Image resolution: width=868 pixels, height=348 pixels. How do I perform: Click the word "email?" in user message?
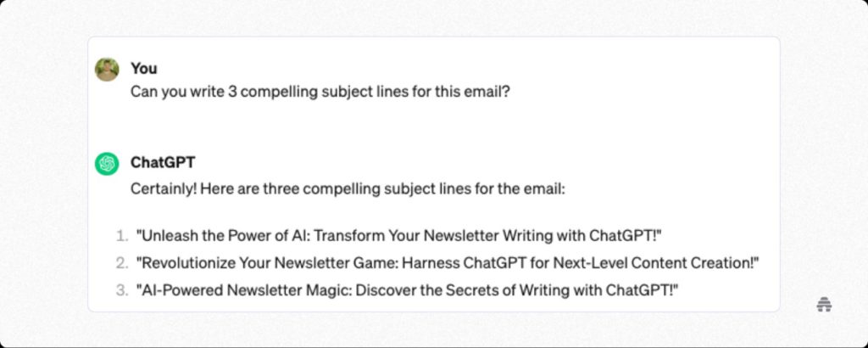[487, 92]
